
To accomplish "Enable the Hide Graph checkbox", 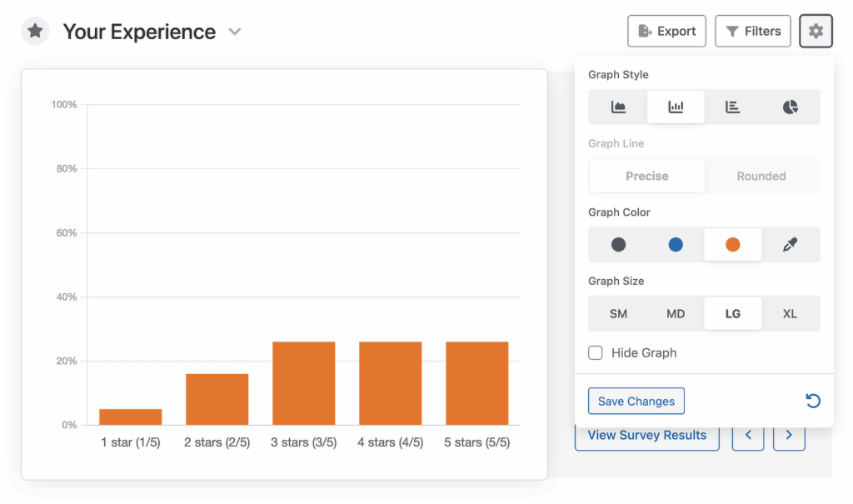I will pos(596,352).
